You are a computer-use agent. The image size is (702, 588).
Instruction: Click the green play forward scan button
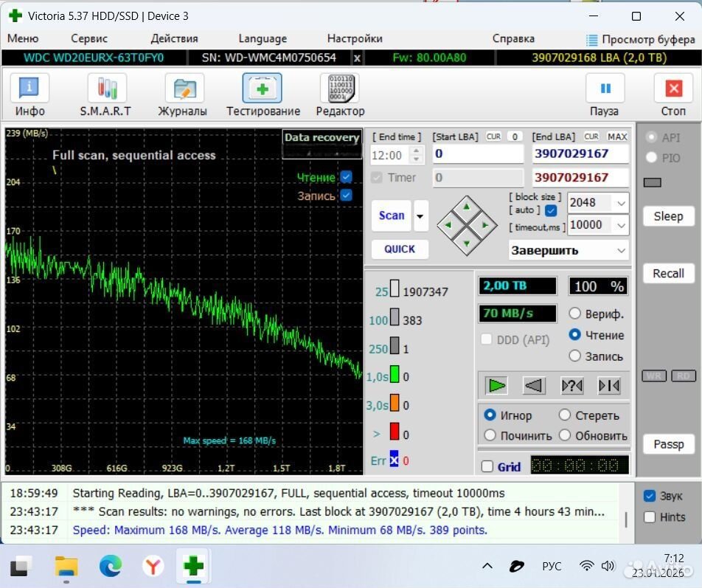497,385
